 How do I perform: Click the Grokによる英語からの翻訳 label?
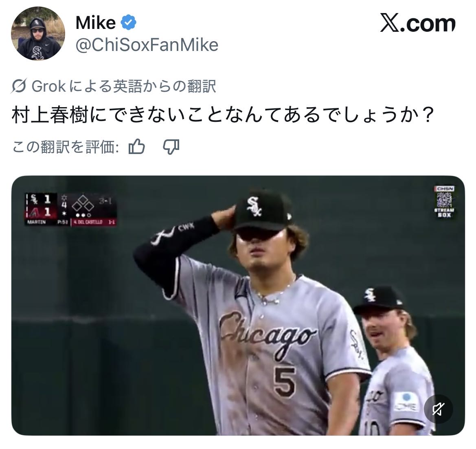(124, 86)
